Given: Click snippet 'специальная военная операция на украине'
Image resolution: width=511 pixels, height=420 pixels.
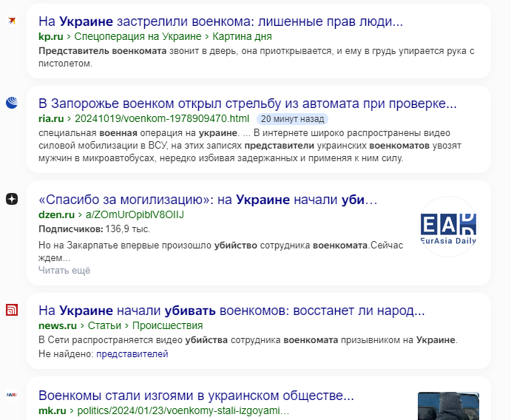Looking at the screenshot, I should pyautogui.click(x=138, y=133).
